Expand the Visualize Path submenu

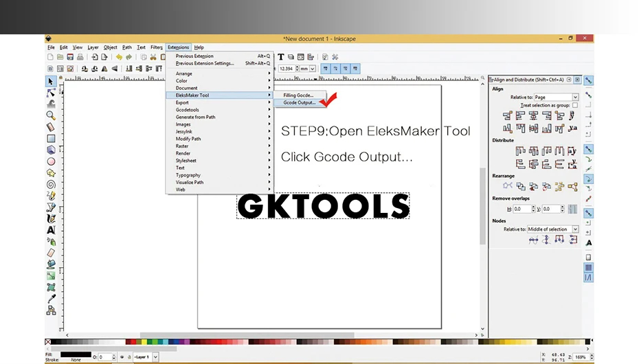219,183
